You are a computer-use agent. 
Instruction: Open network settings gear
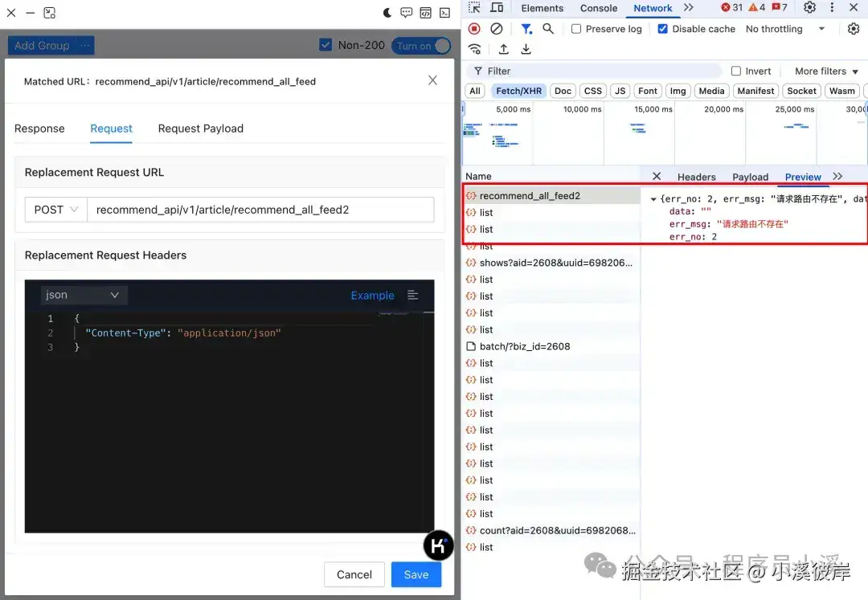point(854,29)
